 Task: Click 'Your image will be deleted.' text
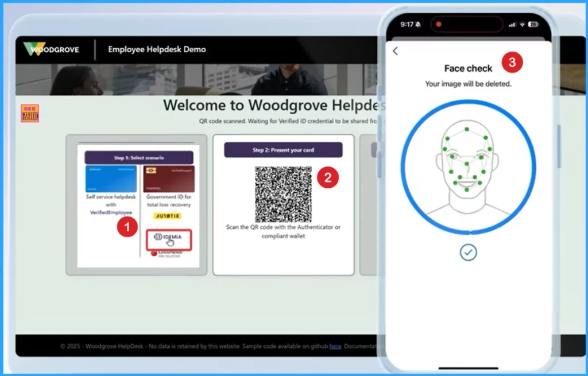click(x=468, y=84)
